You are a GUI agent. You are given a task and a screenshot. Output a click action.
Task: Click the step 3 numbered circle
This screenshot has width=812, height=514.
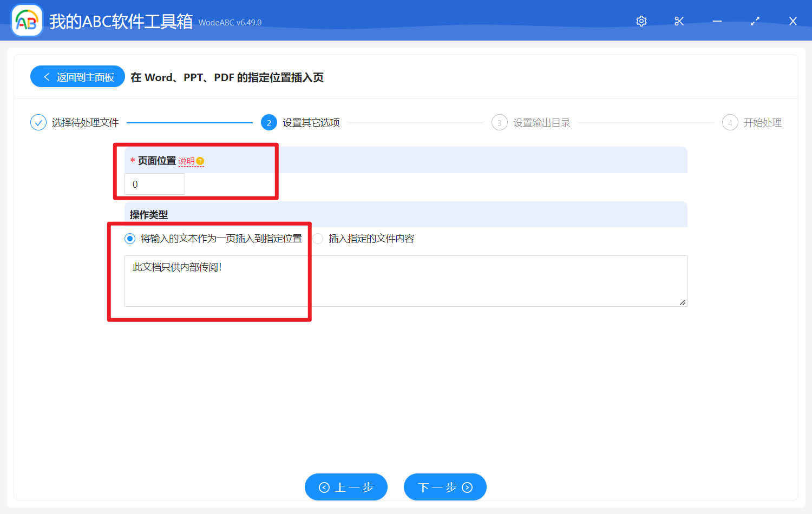click(x=499, y=123)
